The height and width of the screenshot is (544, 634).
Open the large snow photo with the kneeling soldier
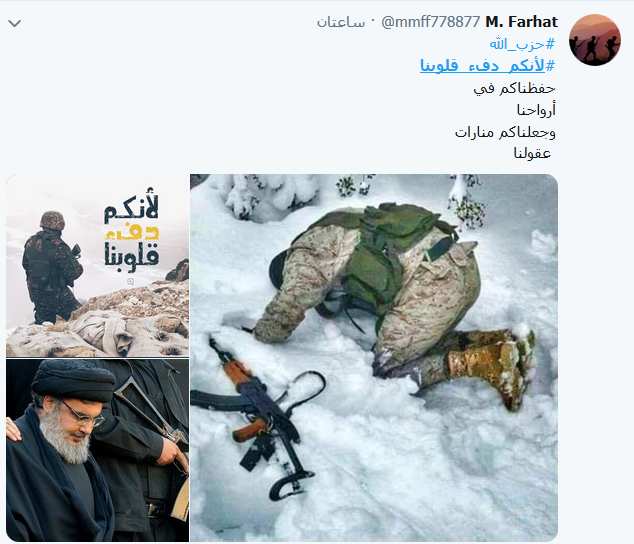point(374,358)
